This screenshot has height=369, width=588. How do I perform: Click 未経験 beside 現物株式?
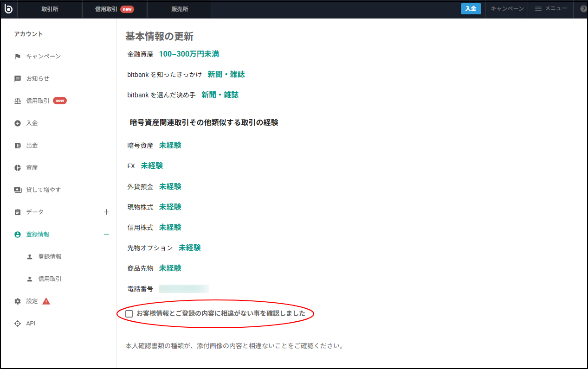point(170,207)
